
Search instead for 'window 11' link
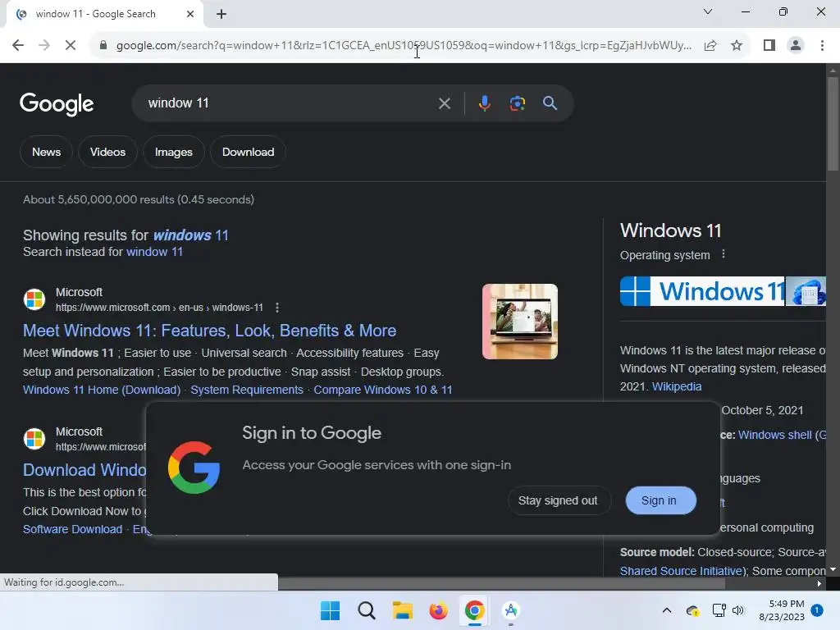pyautogui.click(x=154, y=252)
